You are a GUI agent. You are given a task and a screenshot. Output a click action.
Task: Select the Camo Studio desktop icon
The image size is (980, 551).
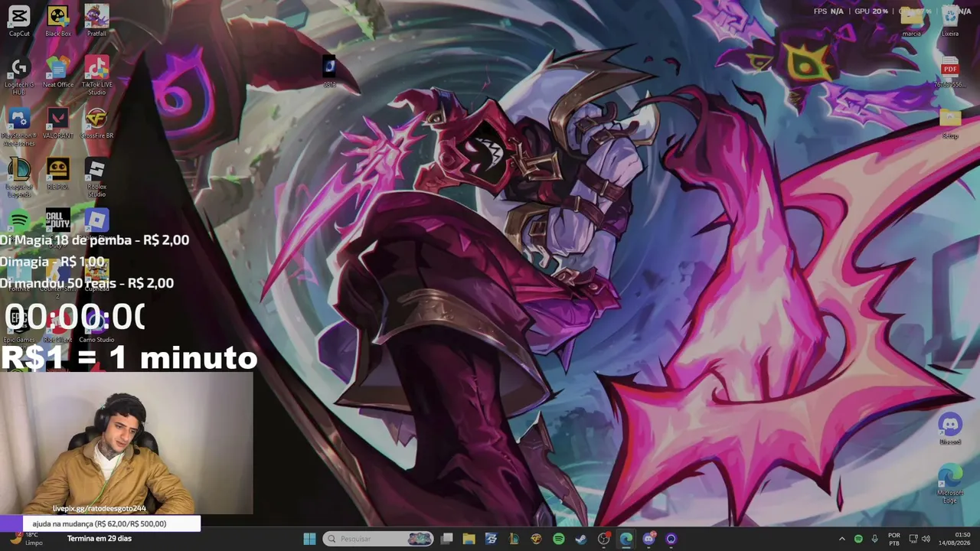coord(96,327)
